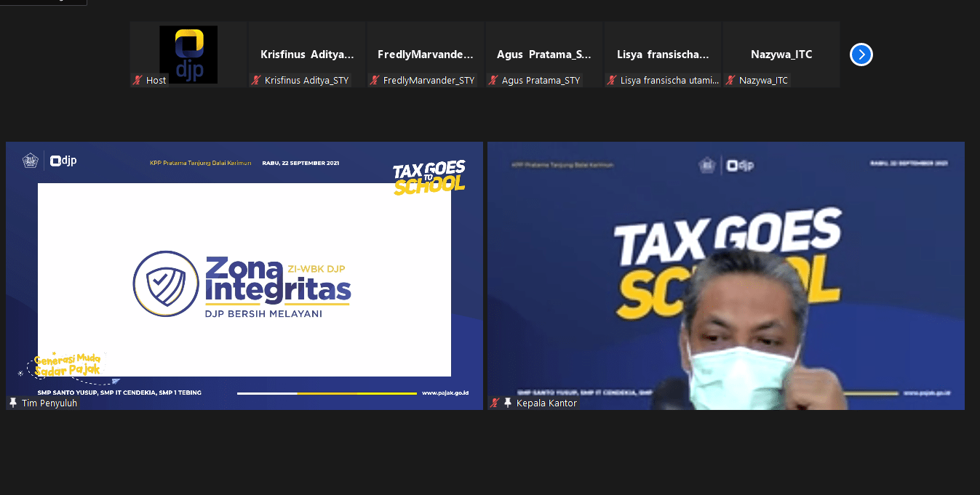Click muted mic icon beside FredlyMarvander_STY

(375, 81)
